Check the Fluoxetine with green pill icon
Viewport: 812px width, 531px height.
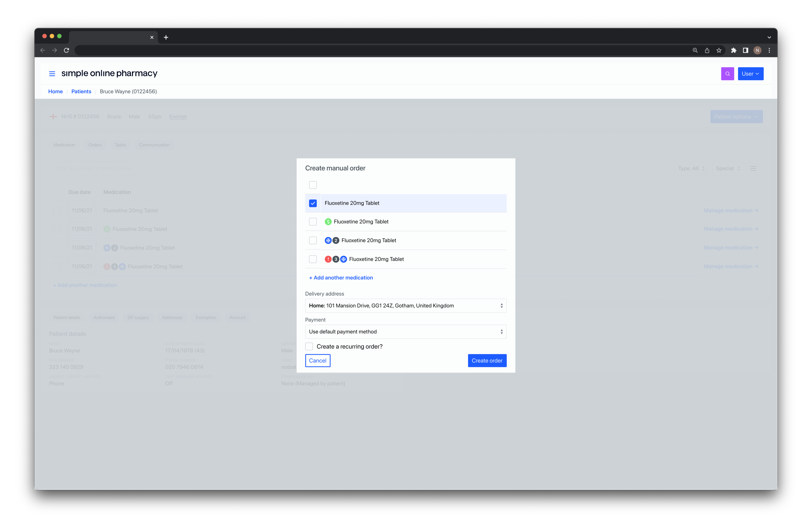313,222
